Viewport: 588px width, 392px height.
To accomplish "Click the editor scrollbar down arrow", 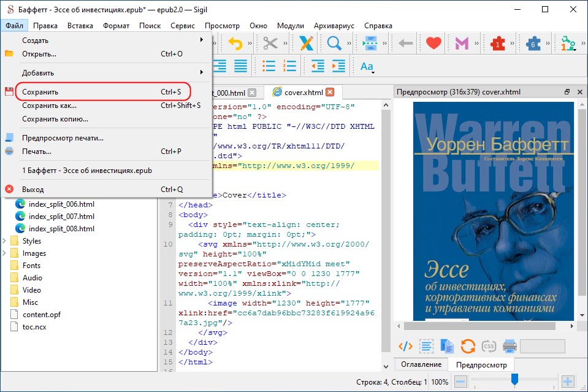I will pyautogui.click(x=386, y=366).
